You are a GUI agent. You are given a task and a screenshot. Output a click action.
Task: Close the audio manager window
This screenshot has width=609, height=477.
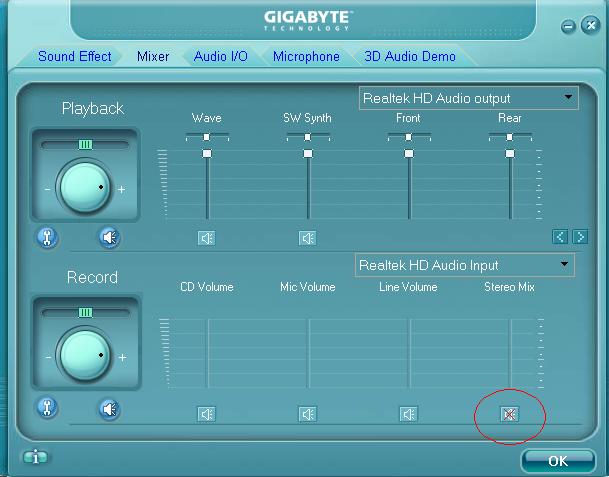(591, 26)
